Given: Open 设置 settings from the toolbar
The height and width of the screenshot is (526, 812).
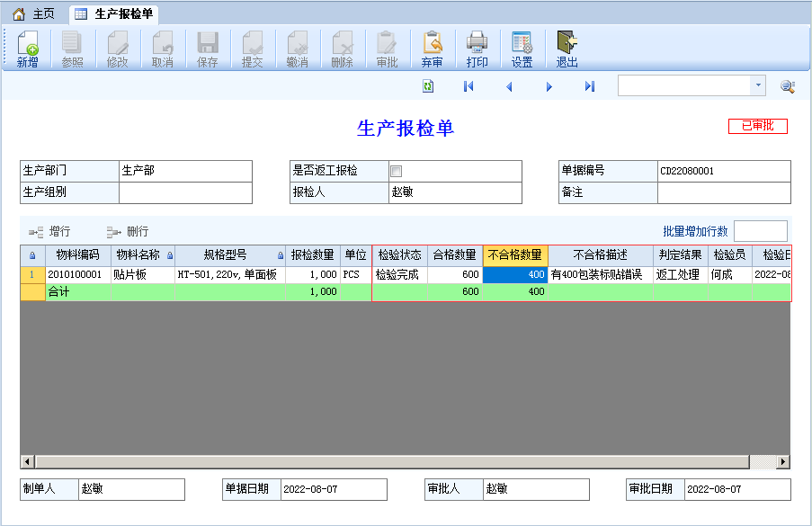Looking at the screenshot, I should point(522,49).
